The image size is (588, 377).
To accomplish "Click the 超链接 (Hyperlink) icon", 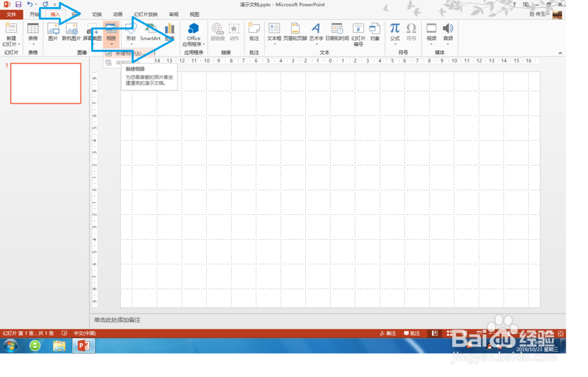I will [217, 32].
